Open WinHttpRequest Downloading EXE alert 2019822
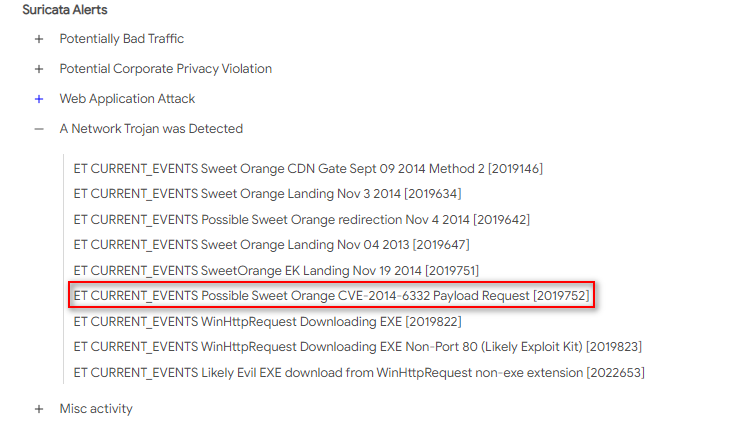755x433 pixels. [x=267, y=321]
